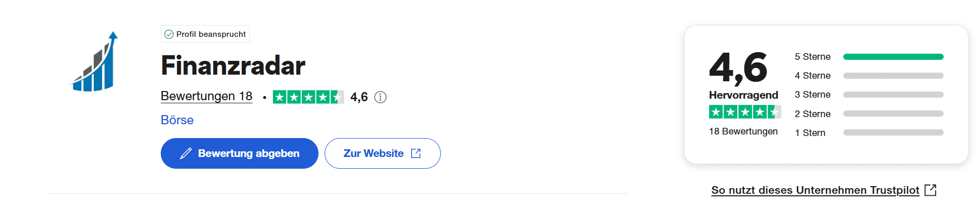Filter reviews by 1 Stern

pyautogui.click(x=869, y=132)
